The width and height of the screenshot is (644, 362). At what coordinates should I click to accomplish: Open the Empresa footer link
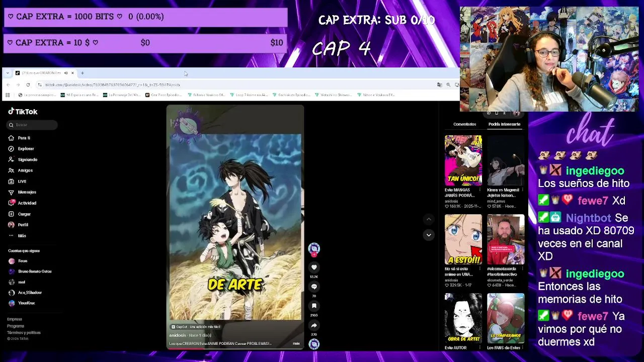(15, 319)
